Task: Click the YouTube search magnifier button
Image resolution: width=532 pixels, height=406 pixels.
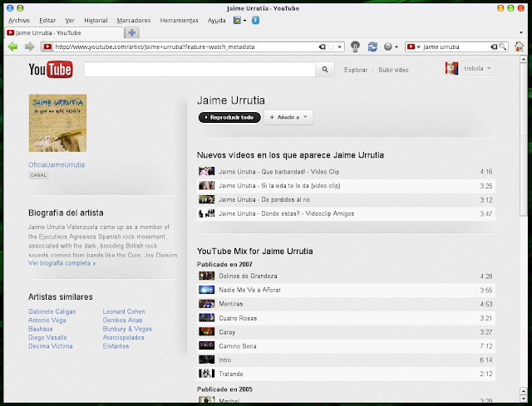Action: [x=325, y=70]
